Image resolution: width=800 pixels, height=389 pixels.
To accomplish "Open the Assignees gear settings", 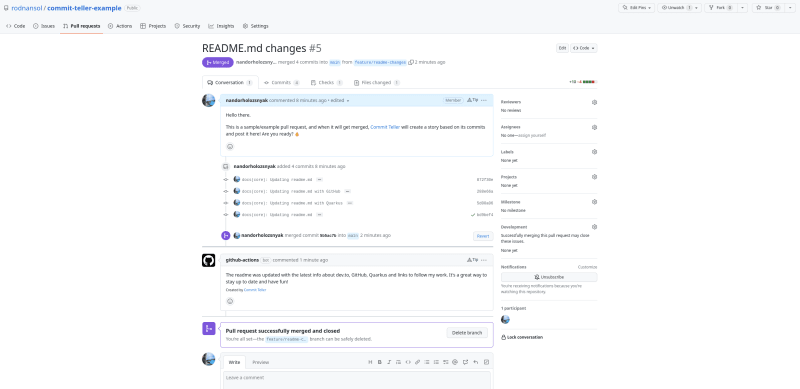I will [x=594, y=127].
